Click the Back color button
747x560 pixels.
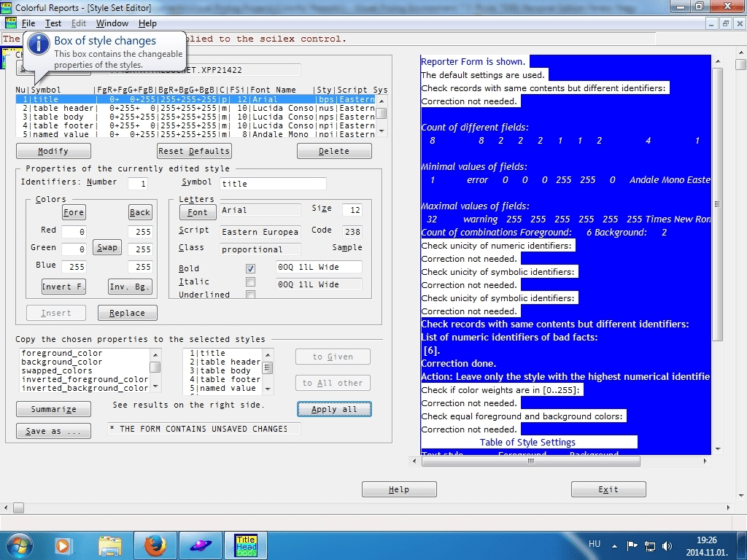140,212
